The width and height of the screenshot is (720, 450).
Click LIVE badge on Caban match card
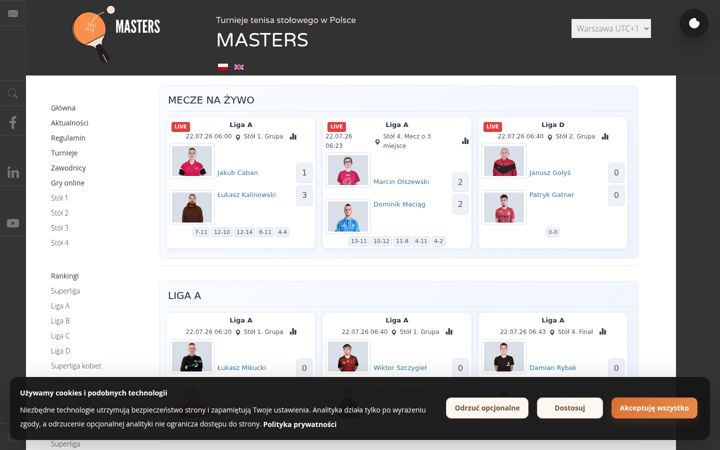(x=180, y=127)
